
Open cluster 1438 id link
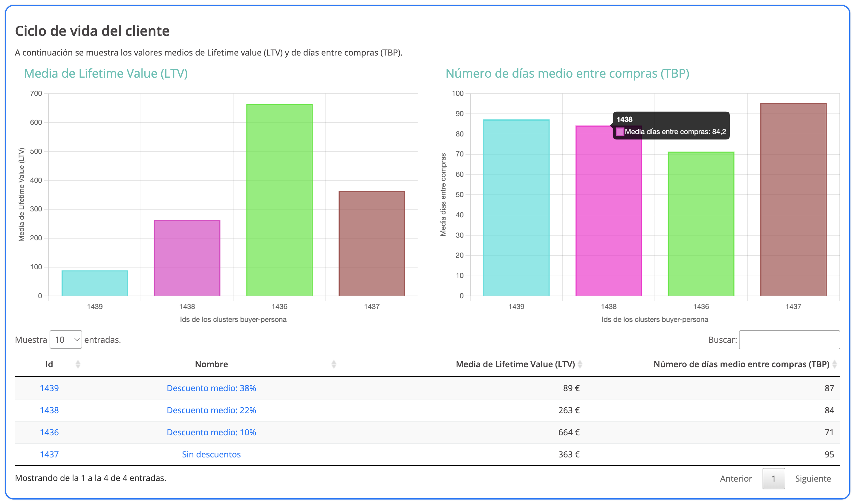coord(49,410)
